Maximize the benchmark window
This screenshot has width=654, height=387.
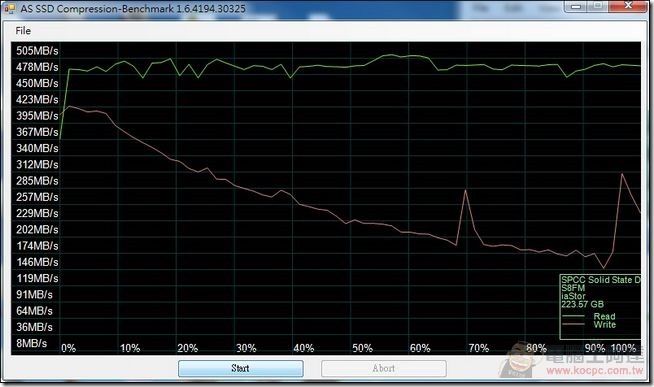pos(598,6)
